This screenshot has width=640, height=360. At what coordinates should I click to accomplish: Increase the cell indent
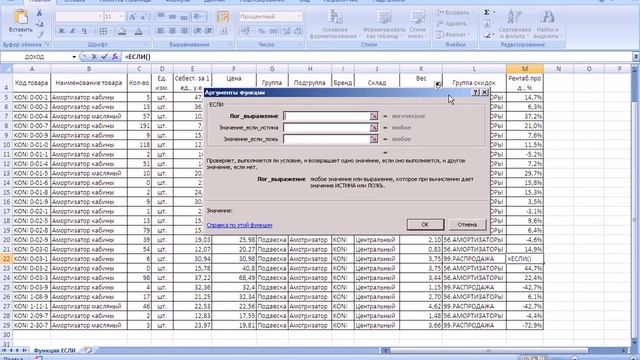coord(209,31)
